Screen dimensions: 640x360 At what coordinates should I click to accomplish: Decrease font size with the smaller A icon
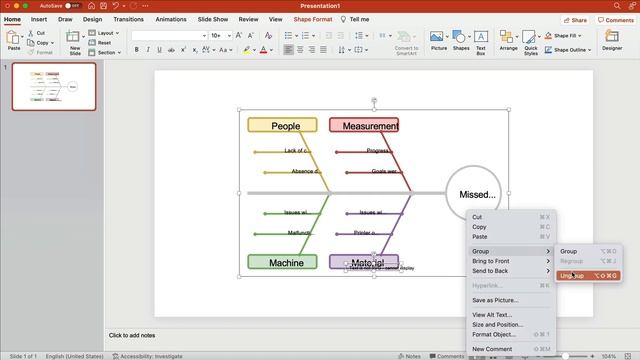click(251, 36)
